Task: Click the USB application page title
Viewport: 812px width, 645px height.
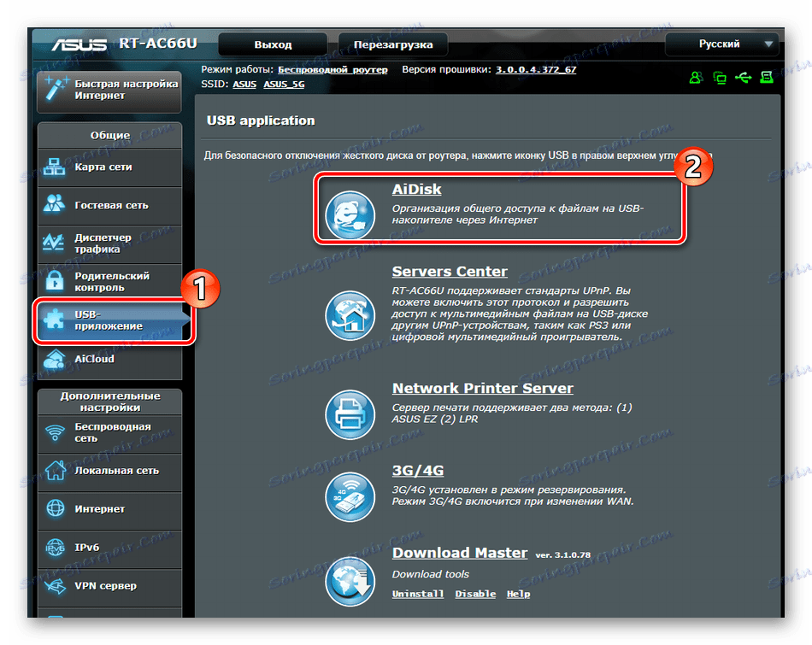Action: (x=261, y=120)
